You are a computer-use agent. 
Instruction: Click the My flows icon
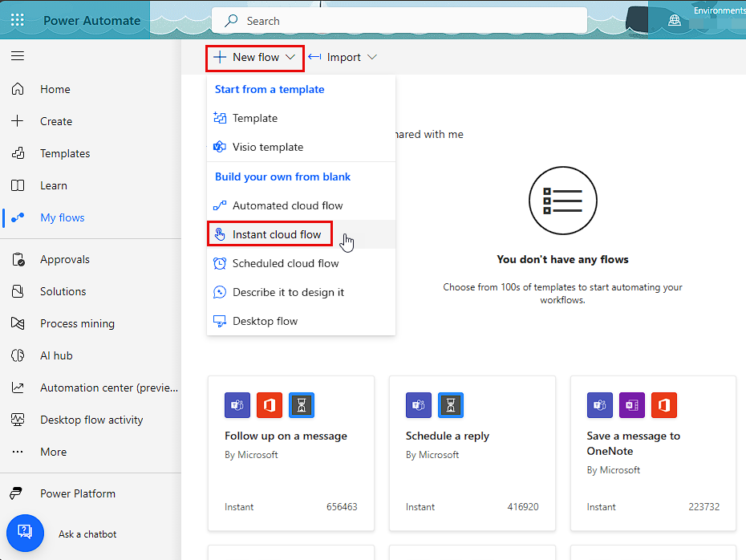coord(18,217)
